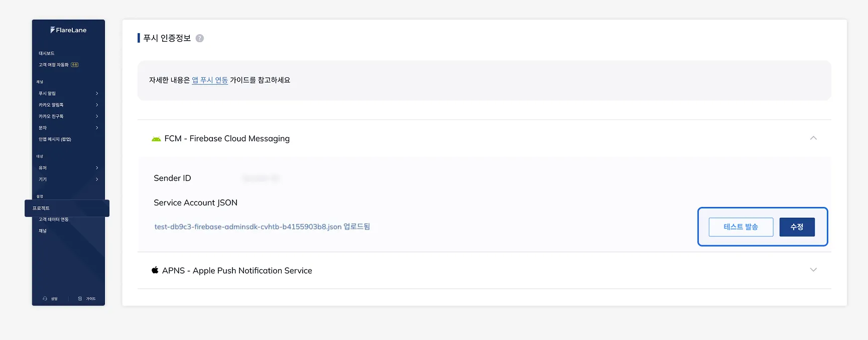Collapse the FCM section chevron
868x340 pixels.
click(813, 138)
